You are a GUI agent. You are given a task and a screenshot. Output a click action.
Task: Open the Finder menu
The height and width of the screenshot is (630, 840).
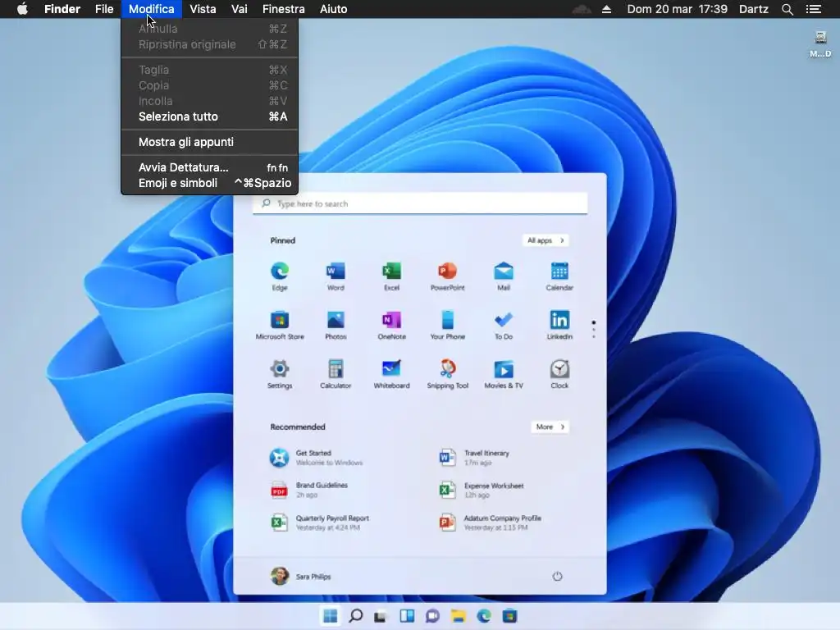click(x=62, y=9)
